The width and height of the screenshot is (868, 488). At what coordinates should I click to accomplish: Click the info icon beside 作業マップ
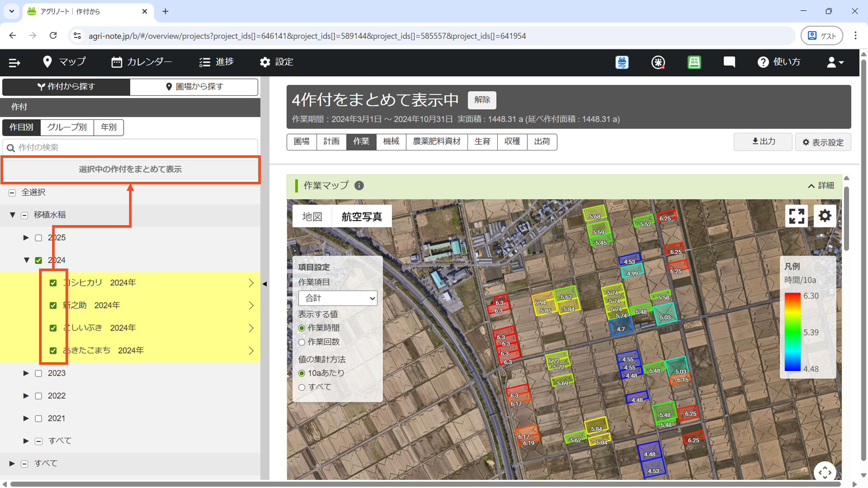[x=359, y=186]
